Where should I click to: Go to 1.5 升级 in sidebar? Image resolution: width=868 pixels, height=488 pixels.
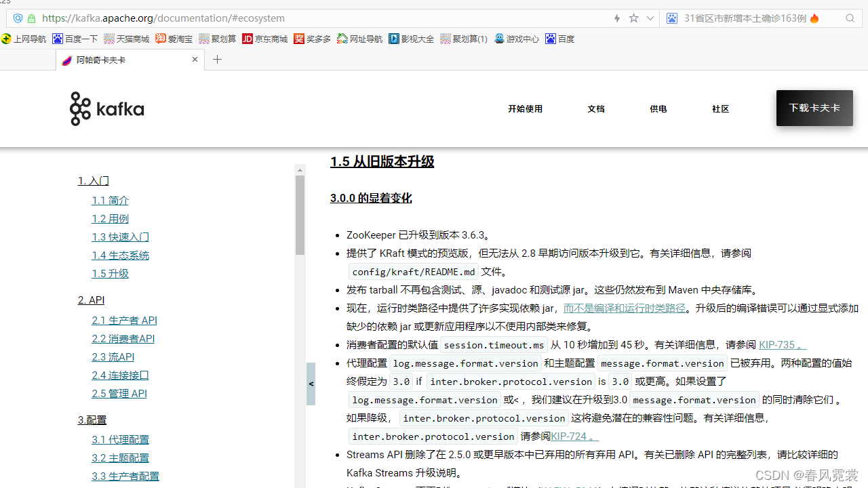(111, 273)
